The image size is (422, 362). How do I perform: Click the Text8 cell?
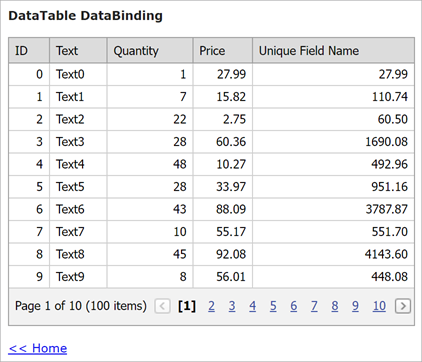pyautogui.click(x=78, y=254)
